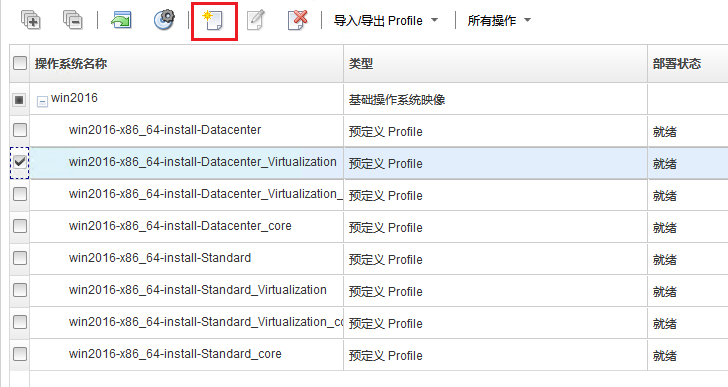This screenshot has width=728, height=387.
Task: Sort by the 类型 column header
Action: tap(361, 64)
